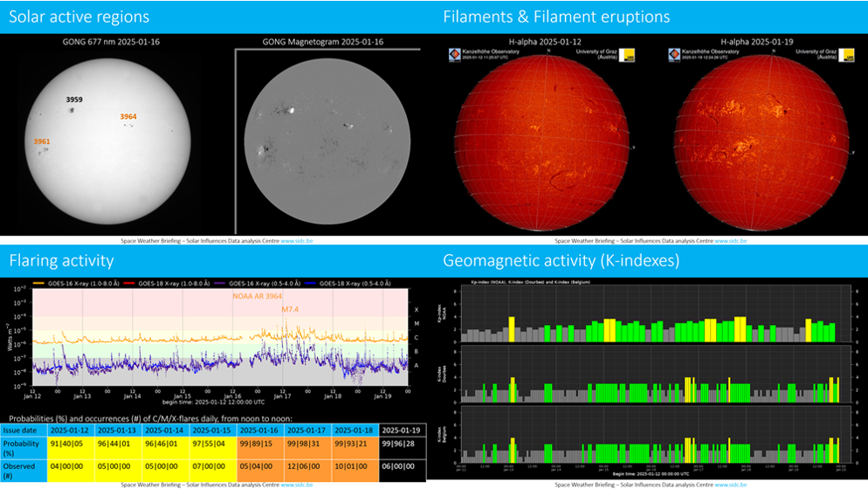Click observed cell 07|00|00

click(x=213, y=471)
